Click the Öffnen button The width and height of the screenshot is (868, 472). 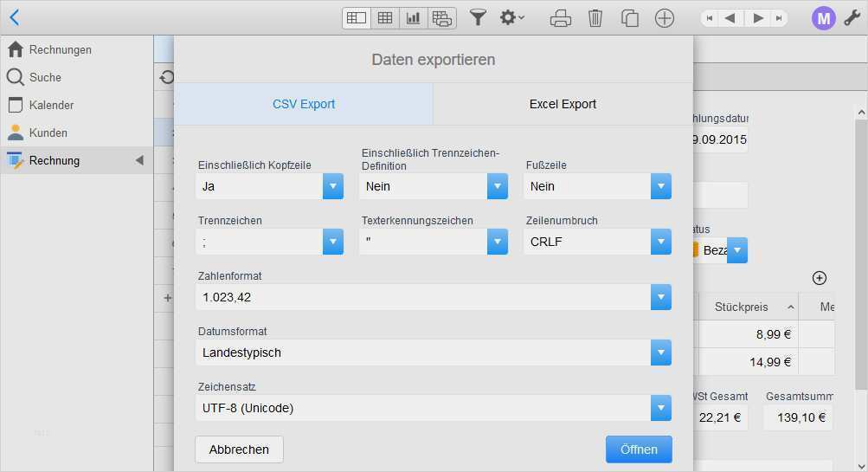639,449
